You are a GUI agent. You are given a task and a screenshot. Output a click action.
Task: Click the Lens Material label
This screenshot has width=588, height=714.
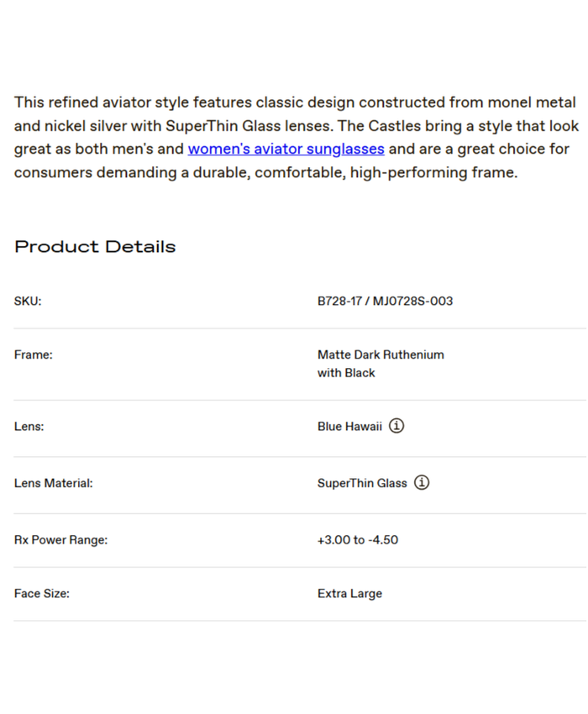53,484
